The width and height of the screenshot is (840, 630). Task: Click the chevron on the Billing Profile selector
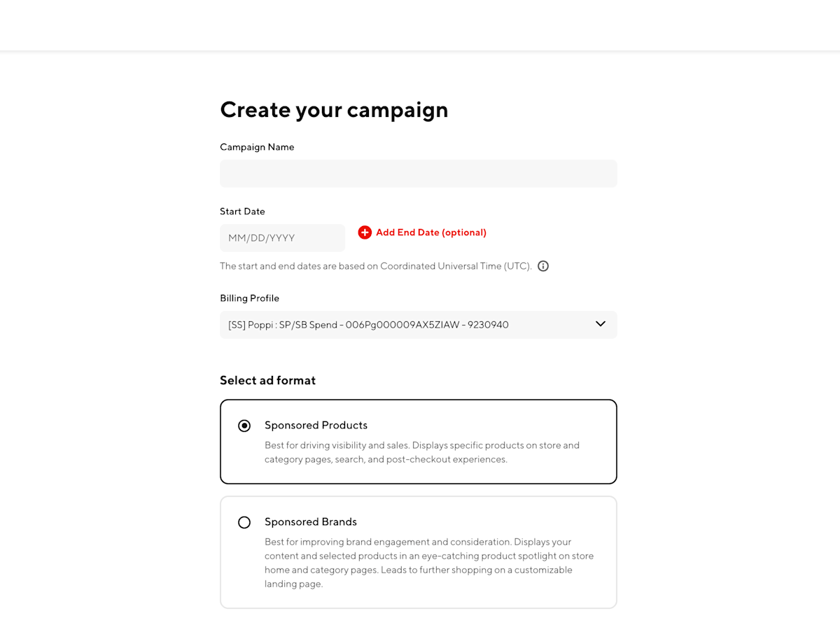[599, 324]
